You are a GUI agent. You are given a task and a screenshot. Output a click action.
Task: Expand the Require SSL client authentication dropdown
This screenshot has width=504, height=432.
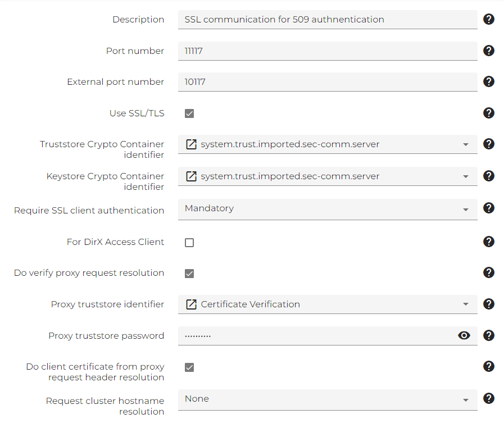click(x=466, y=210)
